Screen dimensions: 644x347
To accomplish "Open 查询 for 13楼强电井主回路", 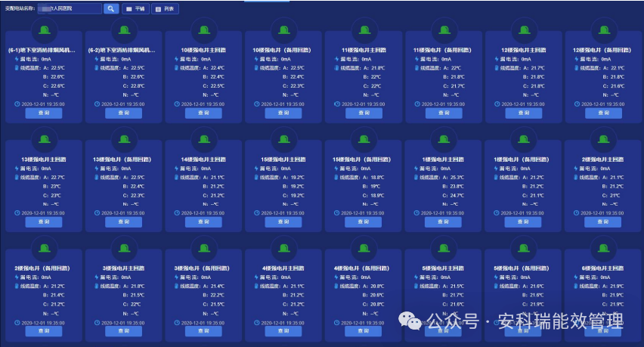I will point(44,222).
